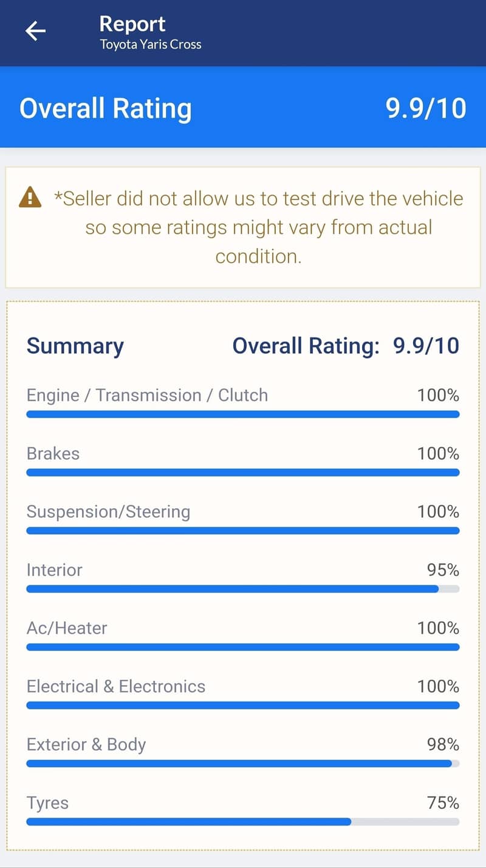Select Electrical & Electronics category
Screen dimensions: 486x868
[x=116, y=686]
